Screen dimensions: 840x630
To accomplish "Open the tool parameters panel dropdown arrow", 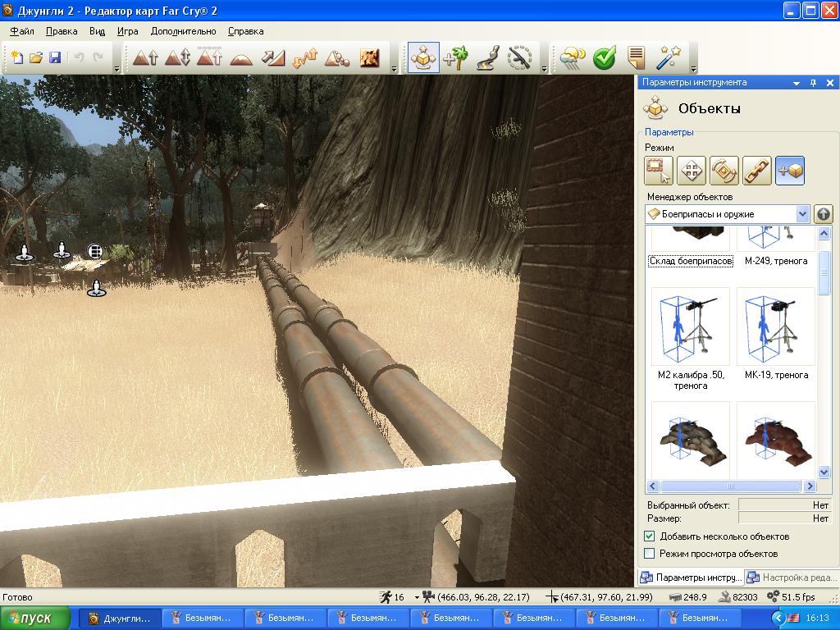I will coord(797,83).
